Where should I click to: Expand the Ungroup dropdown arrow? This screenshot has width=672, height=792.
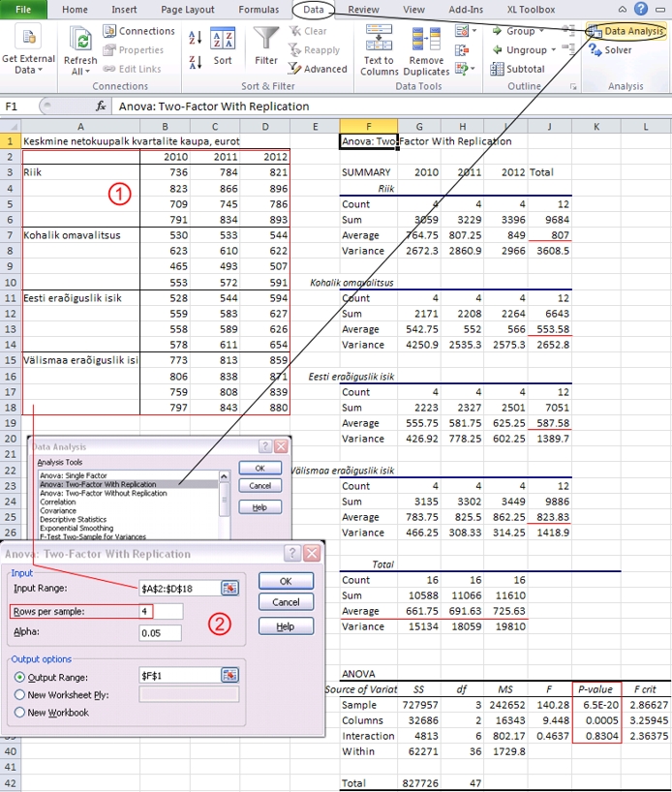[x=554, y=50]
